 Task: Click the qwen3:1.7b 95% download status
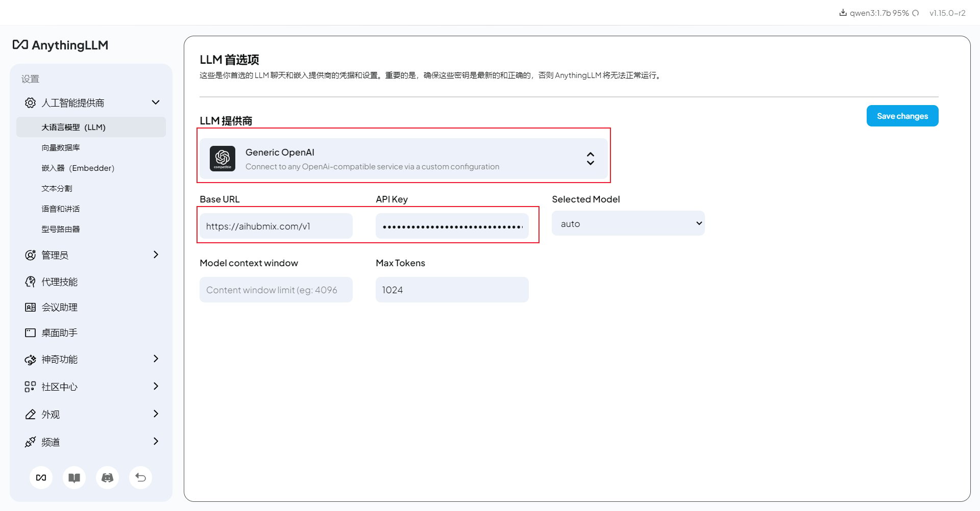tap(879, 13)
